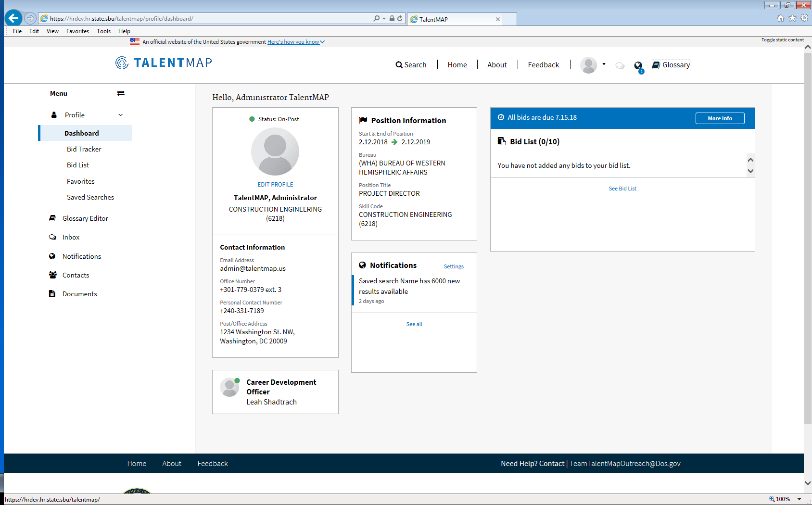Click the Glossary Editor book icon
Viewport: 812px width, 505px height.
[52, 218]
